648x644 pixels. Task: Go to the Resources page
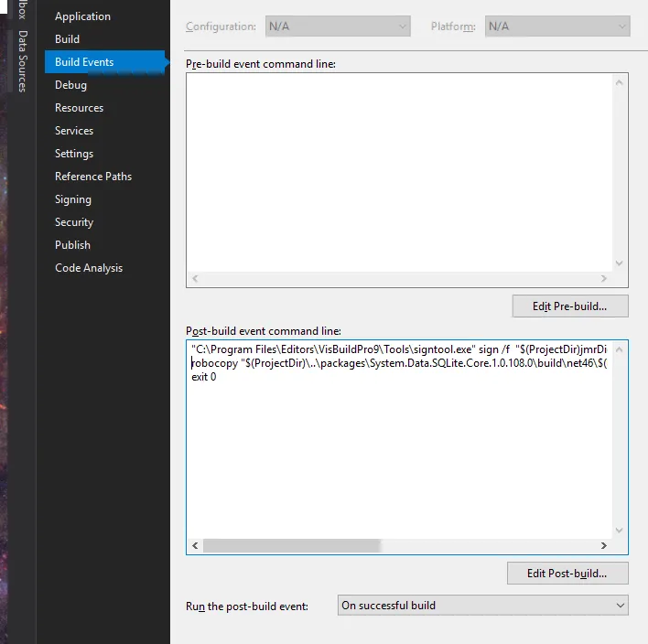[79, 108]
